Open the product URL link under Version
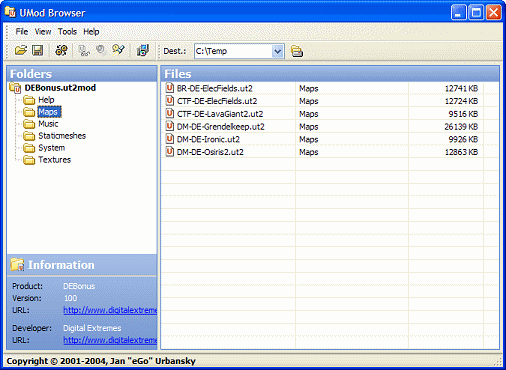The image size is (506, 370). click(110, 310)
